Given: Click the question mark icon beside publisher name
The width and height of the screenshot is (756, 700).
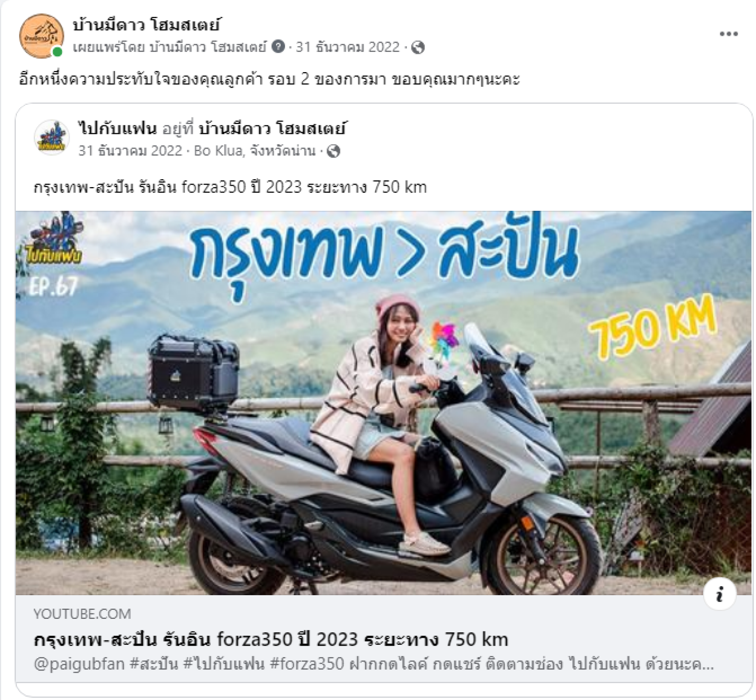Looking at the screenshot, I should (278, 46).
